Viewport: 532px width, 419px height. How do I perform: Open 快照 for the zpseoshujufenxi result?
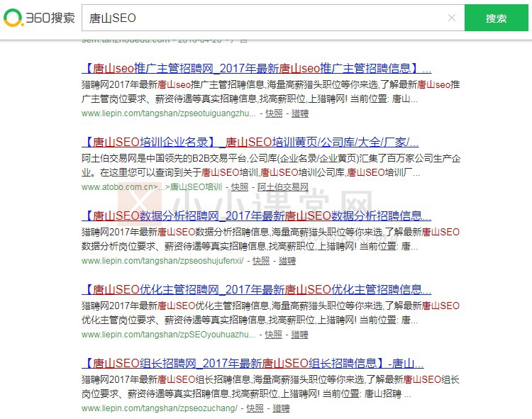[261, 261]
